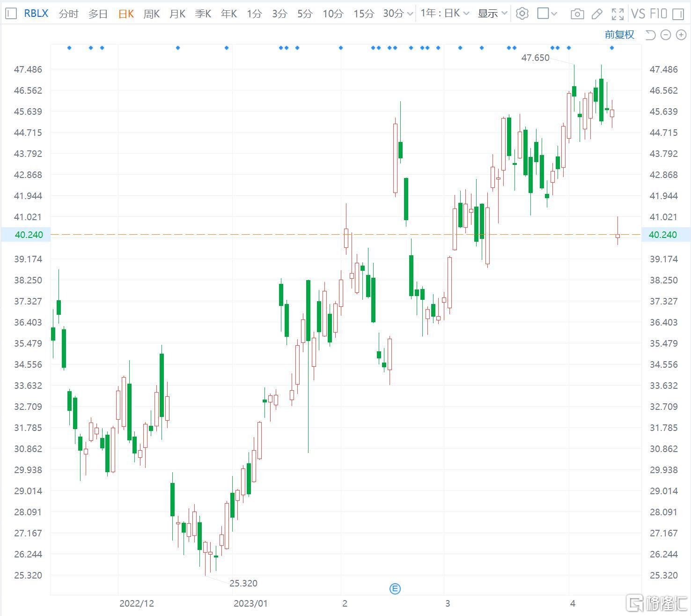Switch to 分时 intraday view
The height and width of the screenshot is (616, 691).
click(68, 14)
